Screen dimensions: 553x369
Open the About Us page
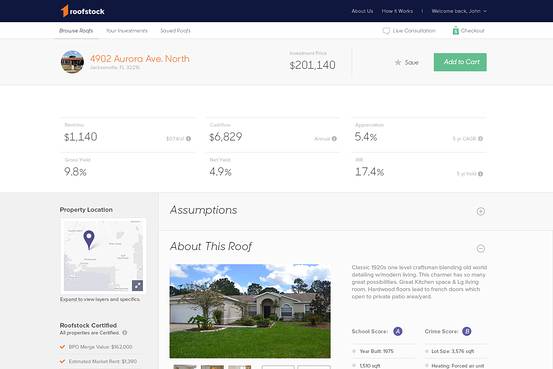click(362, 11)
